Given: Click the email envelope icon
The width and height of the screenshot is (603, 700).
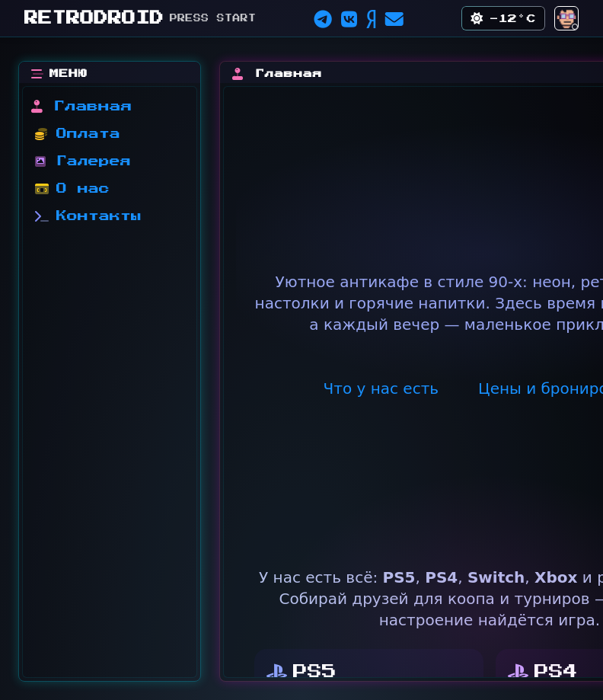Looking at the screenshot, I should click(x=394, y=19).
